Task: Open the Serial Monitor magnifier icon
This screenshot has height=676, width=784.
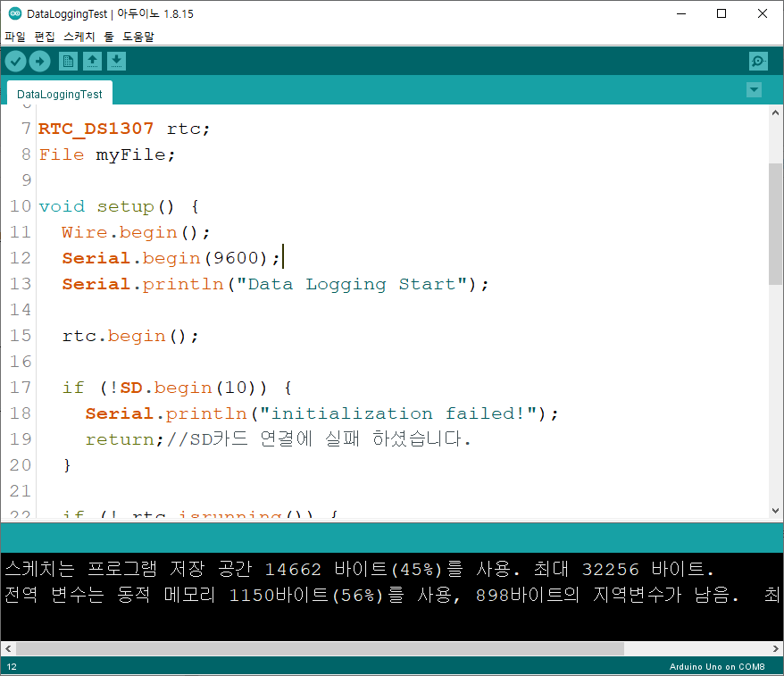Action: 758,62
